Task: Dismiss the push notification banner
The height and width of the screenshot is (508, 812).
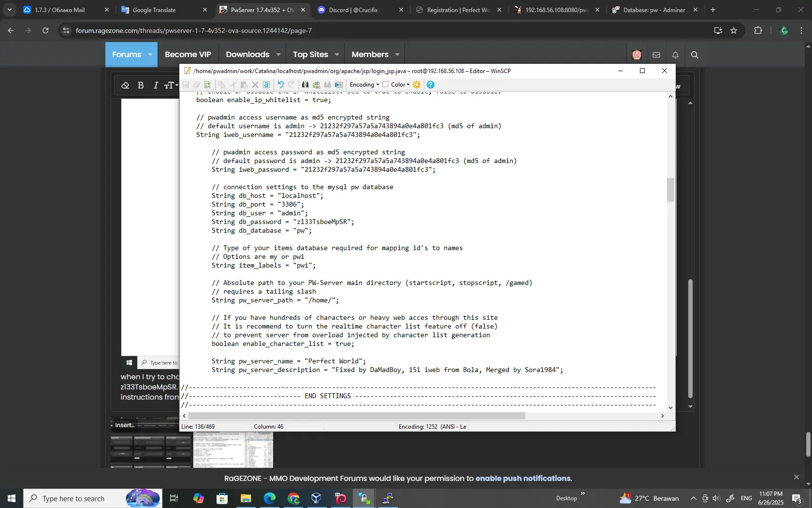Action: [x=797, y=477]
